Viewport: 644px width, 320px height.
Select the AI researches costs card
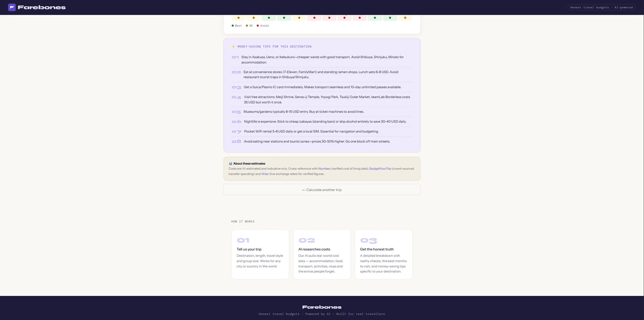pyautogui.click(x=322, y=254)
